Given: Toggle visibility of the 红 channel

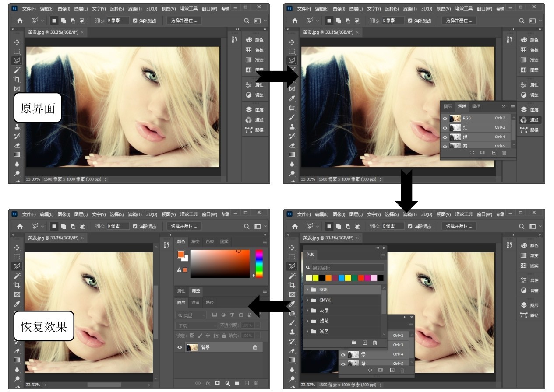Looking at the screenshot, I should point(445,128).
